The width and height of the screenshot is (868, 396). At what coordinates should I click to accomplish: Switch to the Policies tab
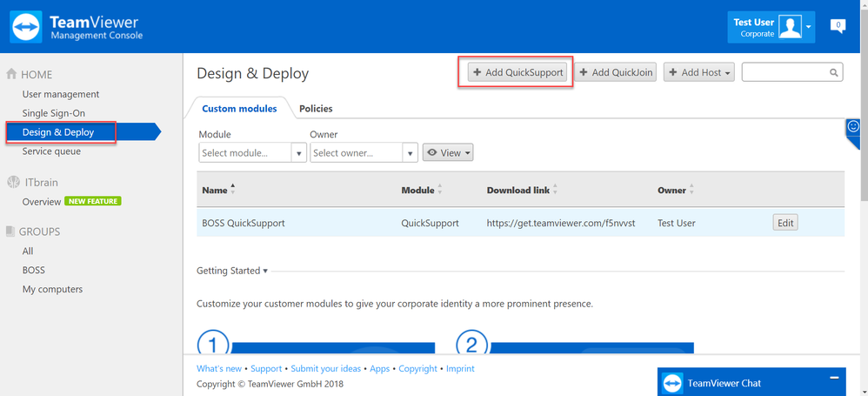click(316, 109)
